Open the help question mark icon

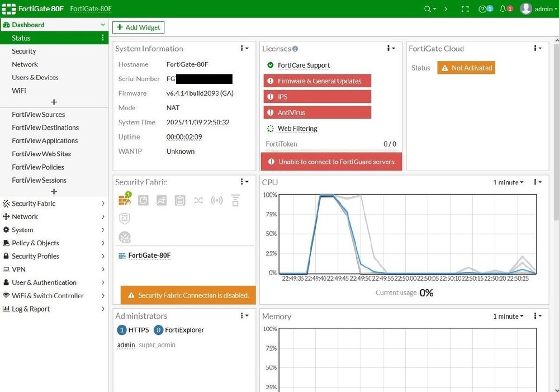click(482, 9)
